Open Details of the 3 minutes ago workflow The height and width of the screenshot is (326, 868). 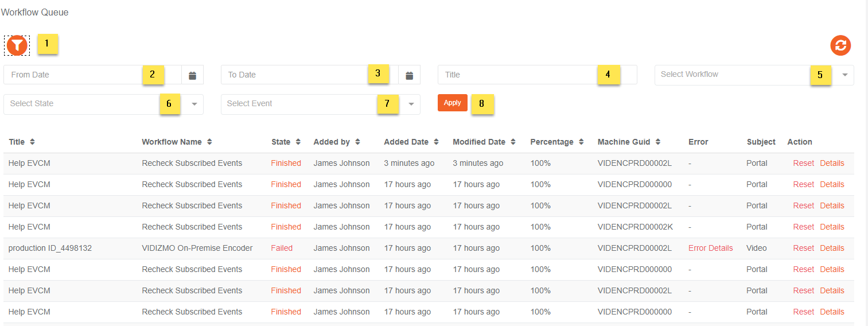[x=832, y=163]
